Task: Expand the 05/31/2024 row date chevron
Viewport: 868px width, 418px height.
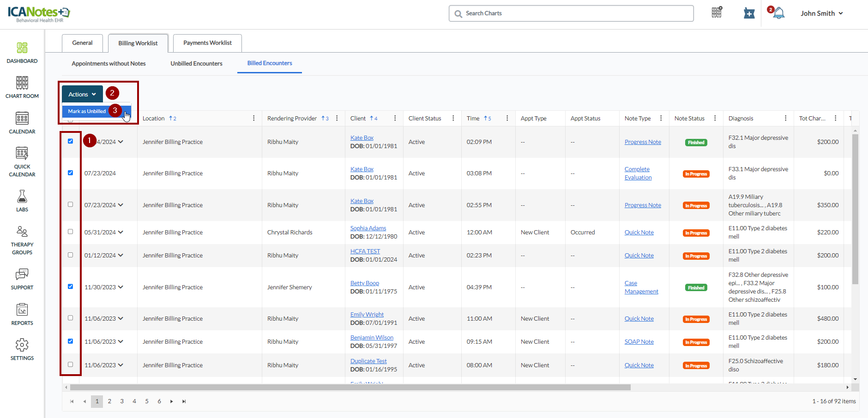Action: (121, 232)
